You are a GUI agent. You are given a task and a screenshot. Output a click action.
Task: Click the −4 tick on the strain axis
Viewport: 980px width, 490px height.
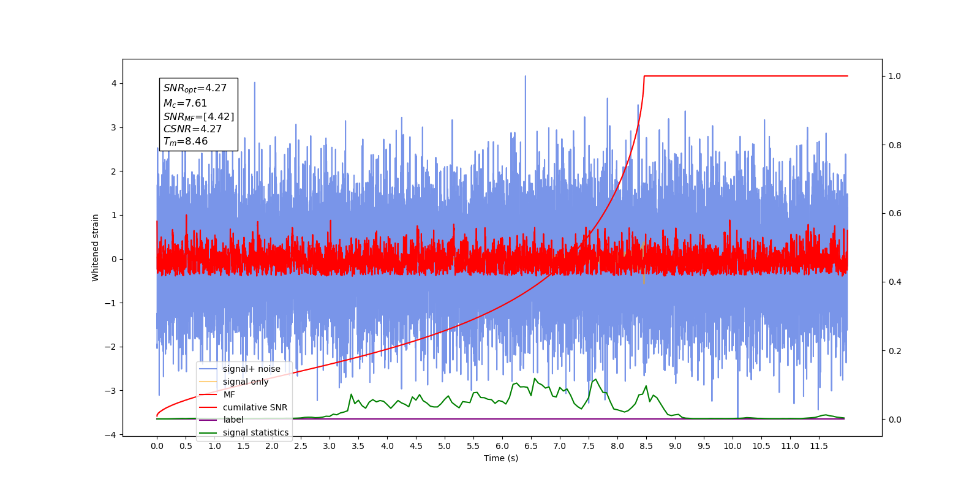[x=111, y=435]
